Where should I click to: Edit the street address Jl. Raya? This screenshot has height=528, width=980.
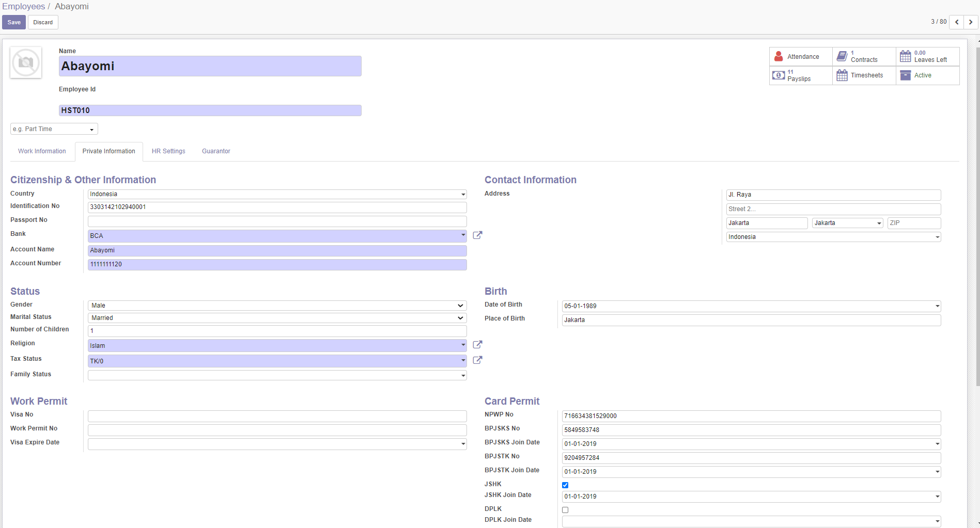(x=833, y=195)
